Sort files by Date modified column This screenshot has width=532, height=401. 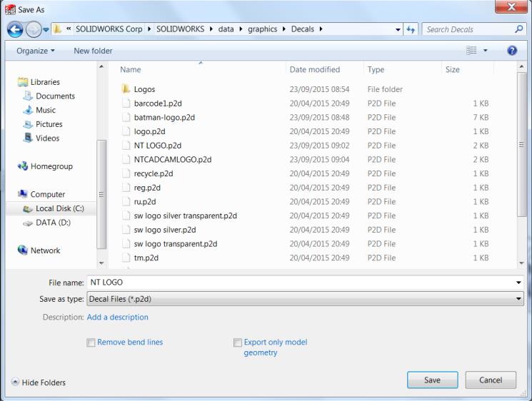pyautogui.click(x=314, y=70)
